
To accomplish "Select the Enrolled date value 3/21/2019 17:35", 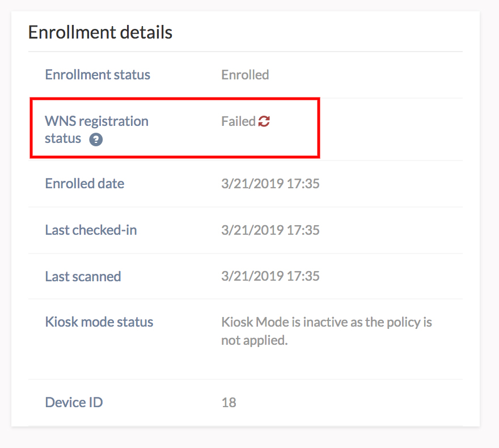I will [270, 184].
